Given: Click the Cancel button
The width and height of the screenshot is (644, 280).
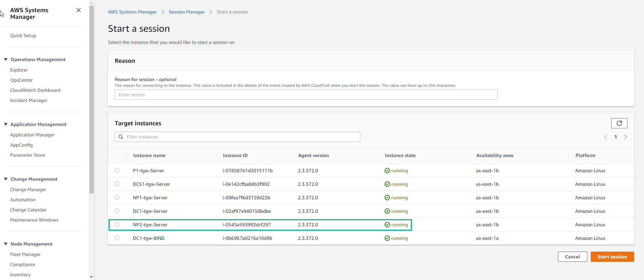Looking at the screenshot, I should tap(572, 257).
